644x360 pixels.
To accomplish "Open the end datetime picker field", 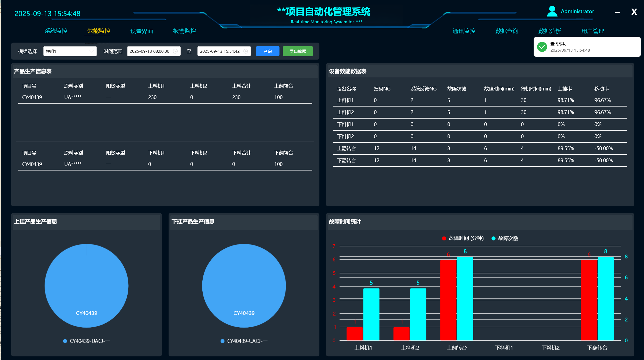I will [220, 51].
